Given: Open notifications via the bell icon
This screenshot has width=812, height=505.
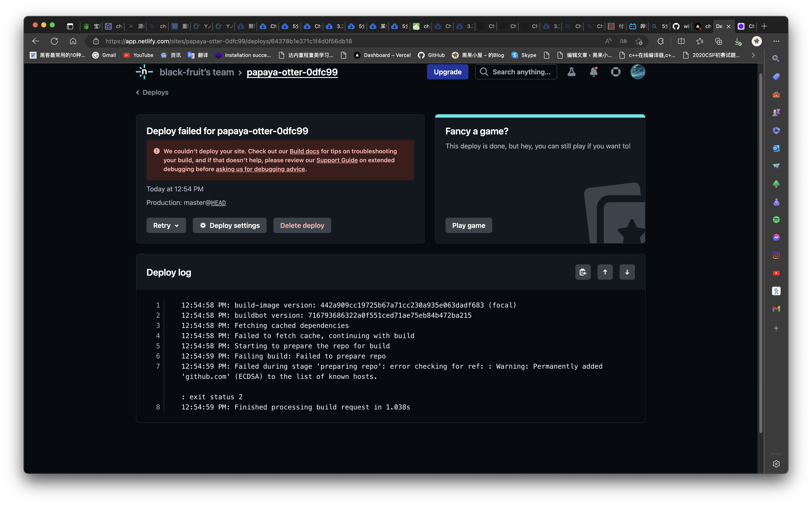Looking at the screenshot, I should [x=593, y=72].
